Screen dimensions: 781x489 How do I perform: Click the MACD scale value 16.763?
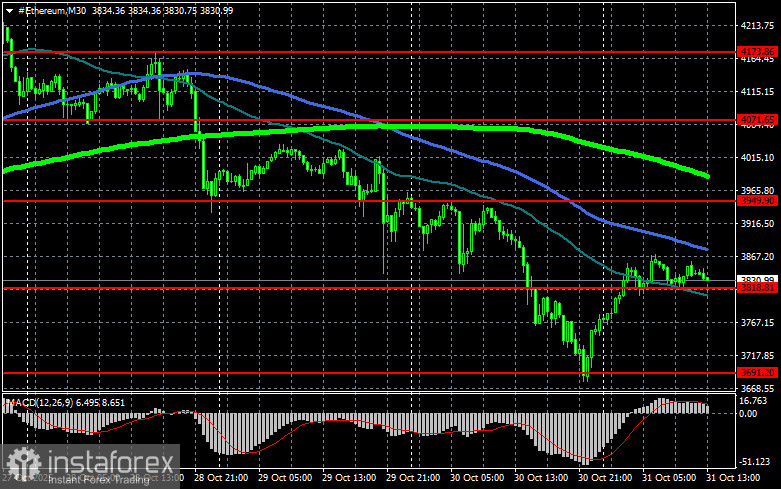[754, 401]
